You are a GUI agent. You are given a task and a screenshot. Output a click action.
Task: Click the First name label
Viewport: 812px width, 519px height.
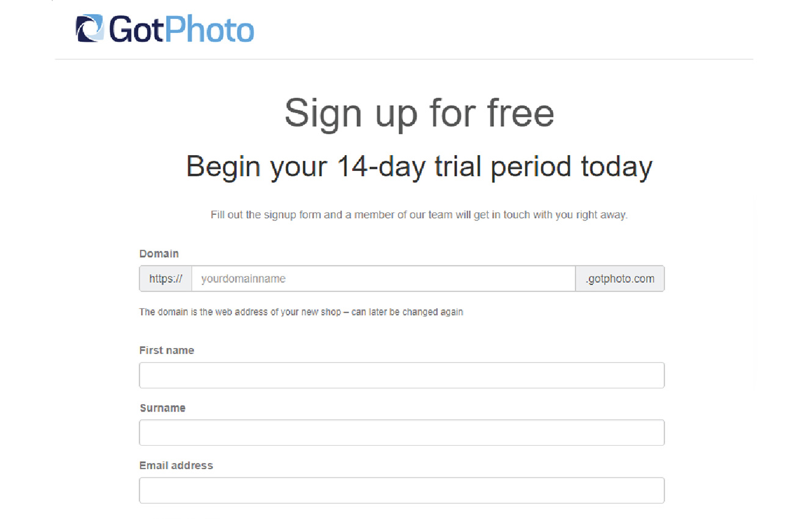pos(167,350)
